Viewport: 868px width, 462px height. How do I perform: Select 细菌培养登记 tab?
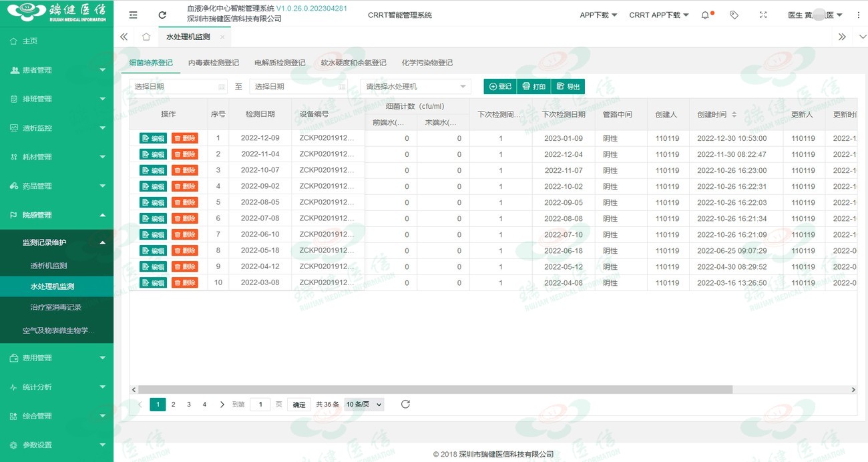click(151, 63)
